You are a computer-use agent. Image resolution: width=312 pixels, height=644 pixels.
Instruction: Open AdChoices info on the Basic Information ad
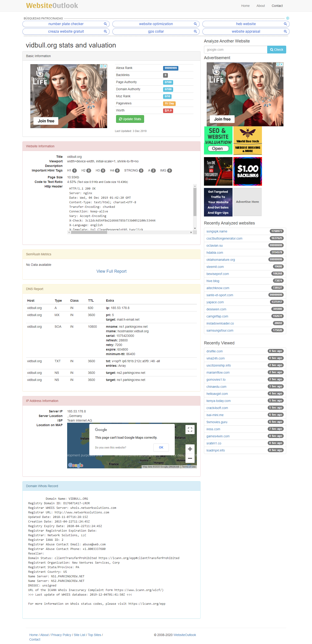tap(102, 66)
